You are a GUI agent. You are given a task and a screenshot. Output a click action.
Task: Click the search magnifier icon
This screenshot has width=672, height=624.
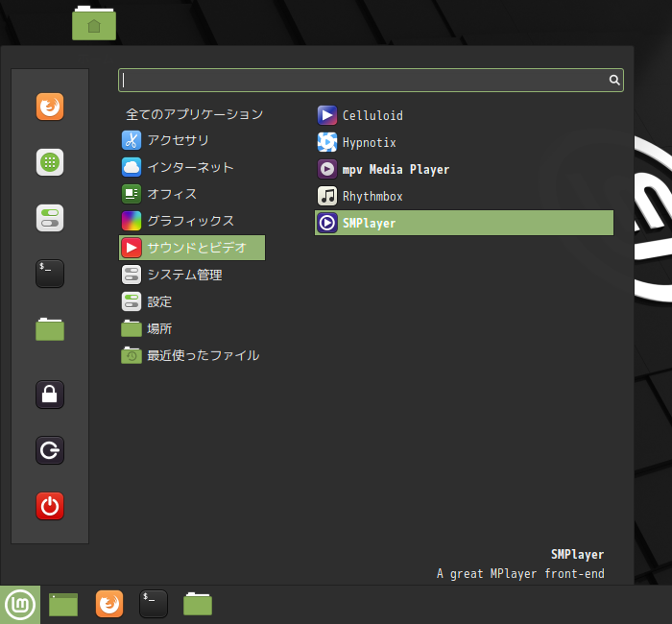pyautogui.click(x=614, y=80)
